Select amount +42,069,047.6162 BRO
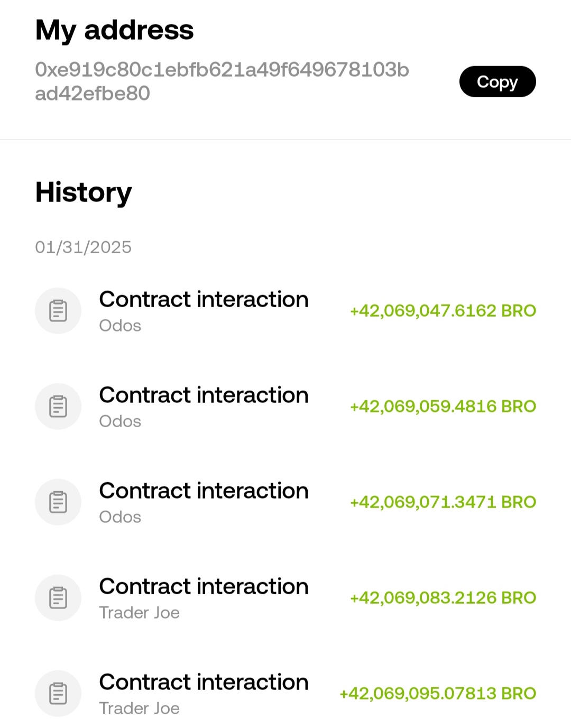 point(443,311)
